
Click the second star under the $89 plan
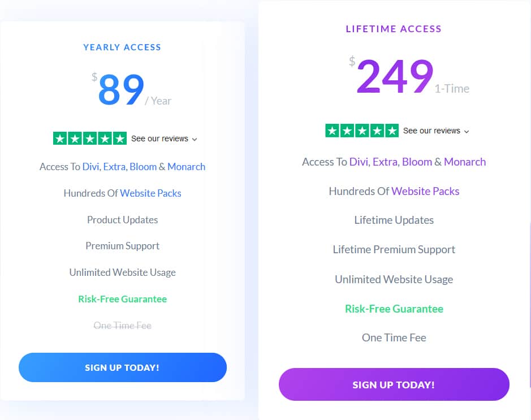(x=75, y=138)
